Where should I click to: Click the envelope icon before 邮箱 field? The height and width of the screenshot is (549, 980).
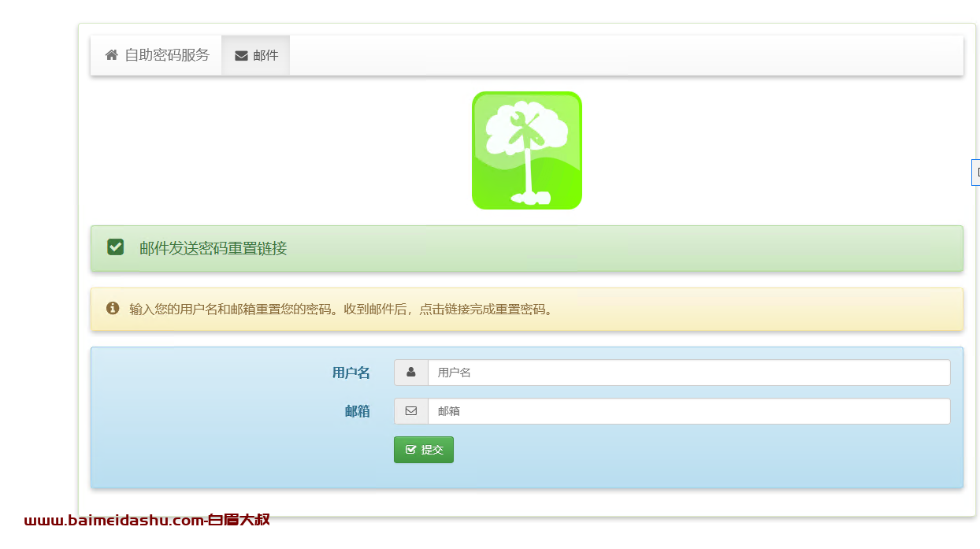(x=411, y=411)
